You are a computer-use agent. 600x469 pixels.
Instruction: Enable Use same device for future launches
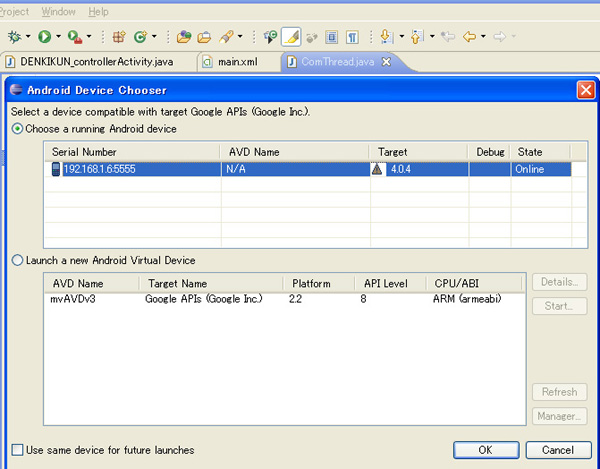click(x=17, y=450)
